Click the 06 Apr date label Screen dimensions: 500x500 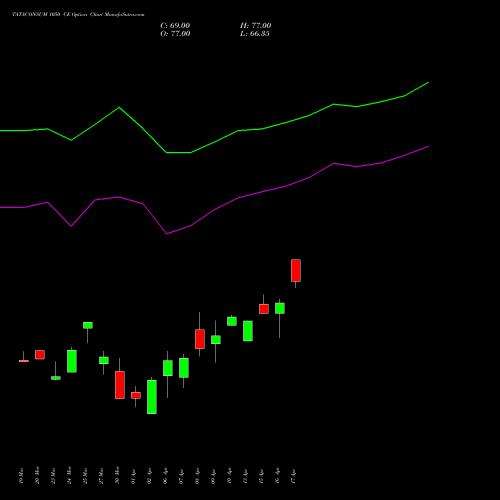165,476
